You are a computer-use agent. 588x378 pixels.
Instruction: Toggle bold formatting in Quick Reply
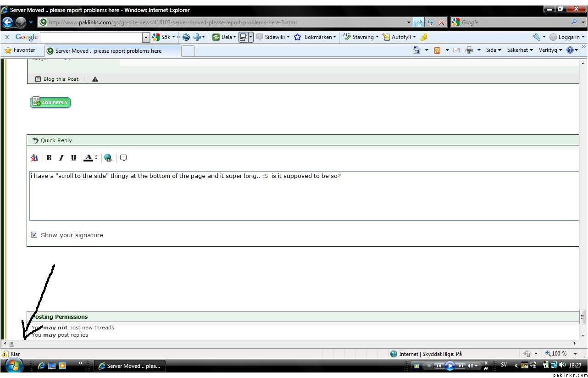click(x=49, y=158)
